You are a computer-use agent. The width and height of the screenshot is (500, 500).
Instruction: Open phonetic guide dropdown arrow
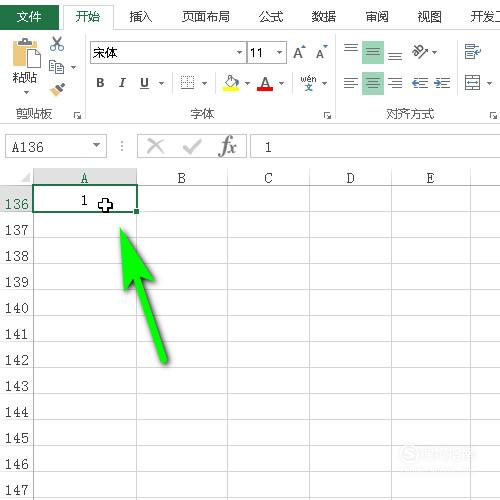[325, 83]
